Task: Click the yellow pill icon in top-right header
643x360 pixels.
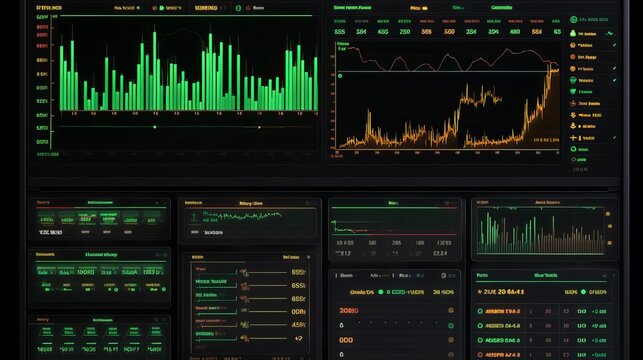Action: [x=425, y=8]
